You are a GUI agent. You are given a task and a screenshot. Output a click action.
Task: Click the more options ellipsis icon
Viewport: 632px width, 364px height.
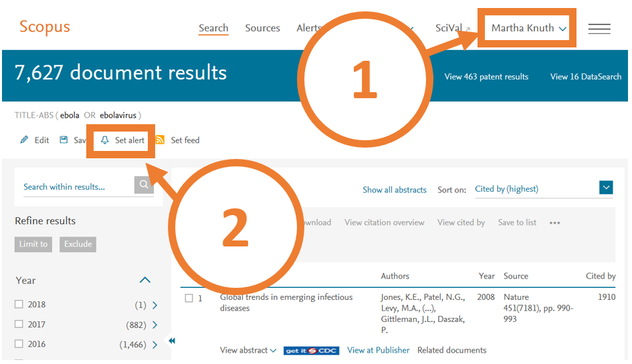click(x=554, y=223)
